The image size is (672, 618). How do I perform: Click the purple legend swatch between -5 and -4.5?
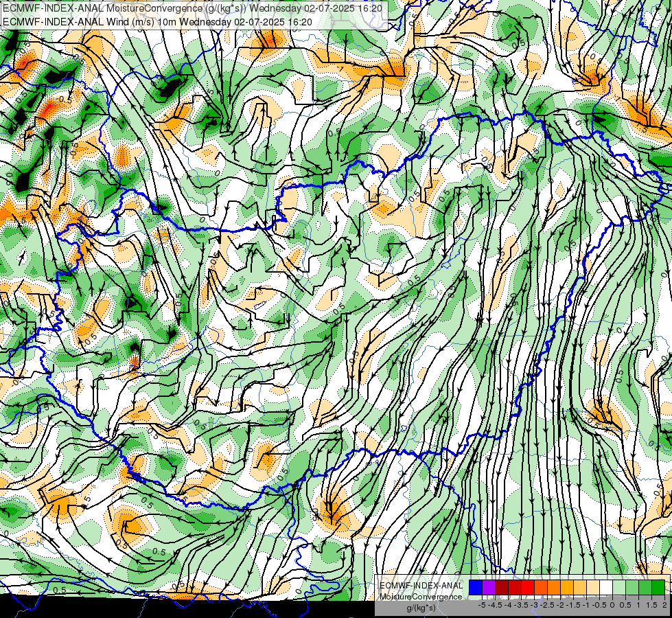(489, 588)
